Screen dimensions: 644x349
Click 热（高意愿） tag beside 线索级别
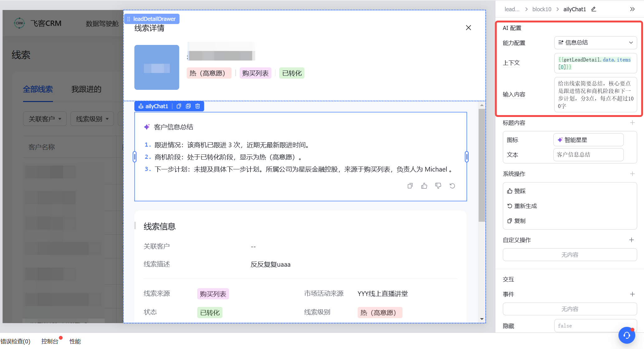380,313
